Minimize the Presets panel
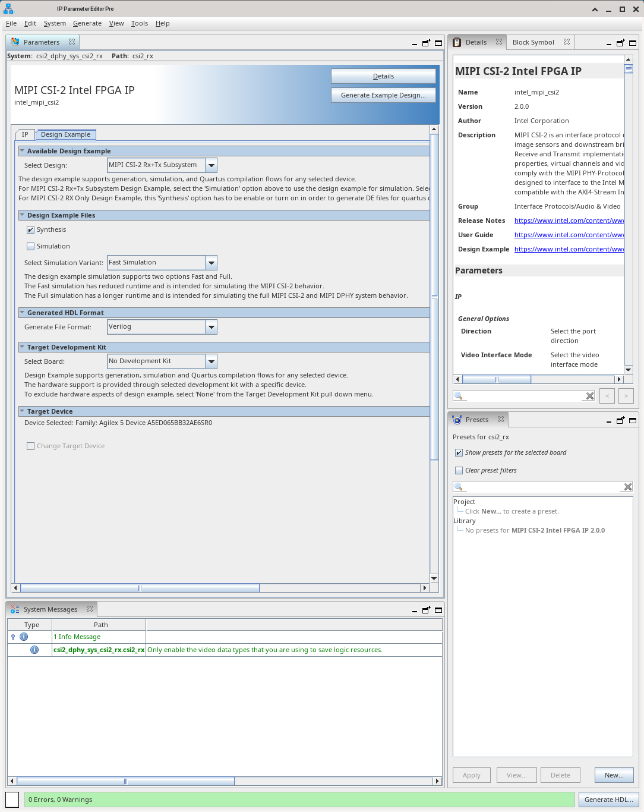This screenshot has width=644, height=812. click(609, 420)
